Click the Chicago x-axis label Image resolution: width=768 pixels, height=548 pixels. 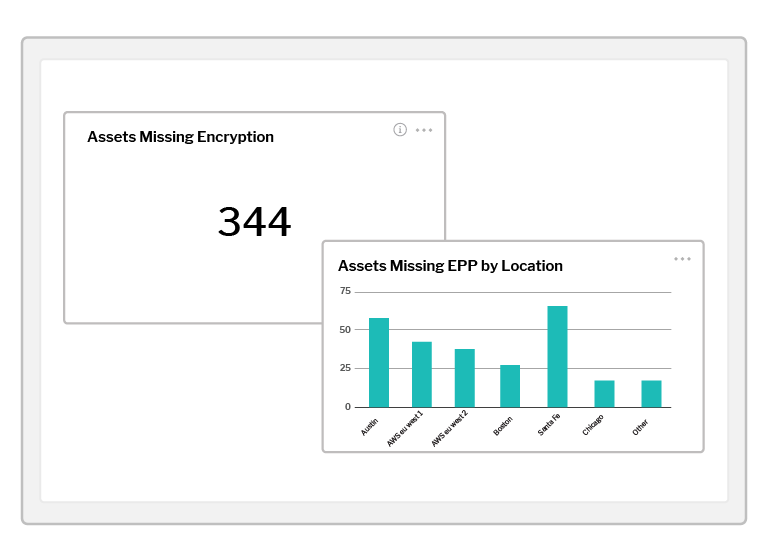[x=593, y=426]
